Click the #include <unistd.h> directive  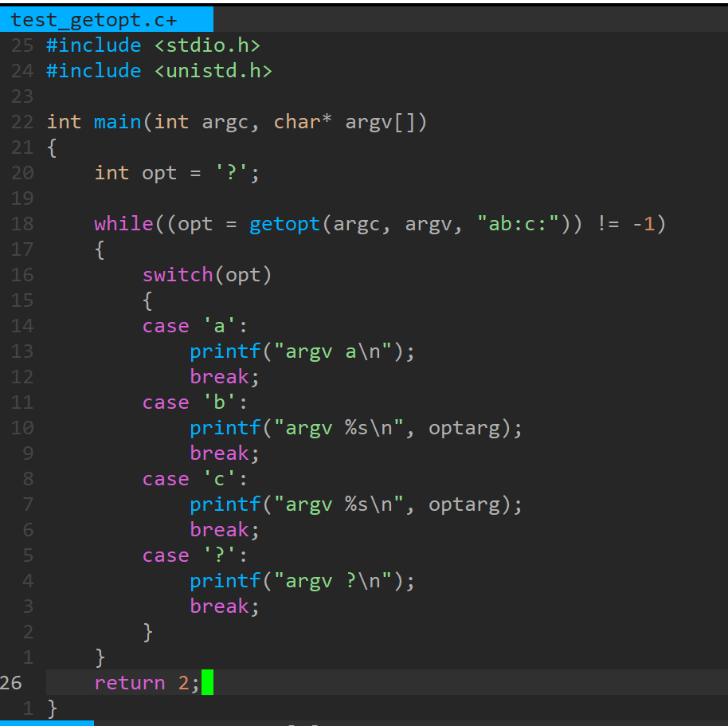click(x=159, y=70)
